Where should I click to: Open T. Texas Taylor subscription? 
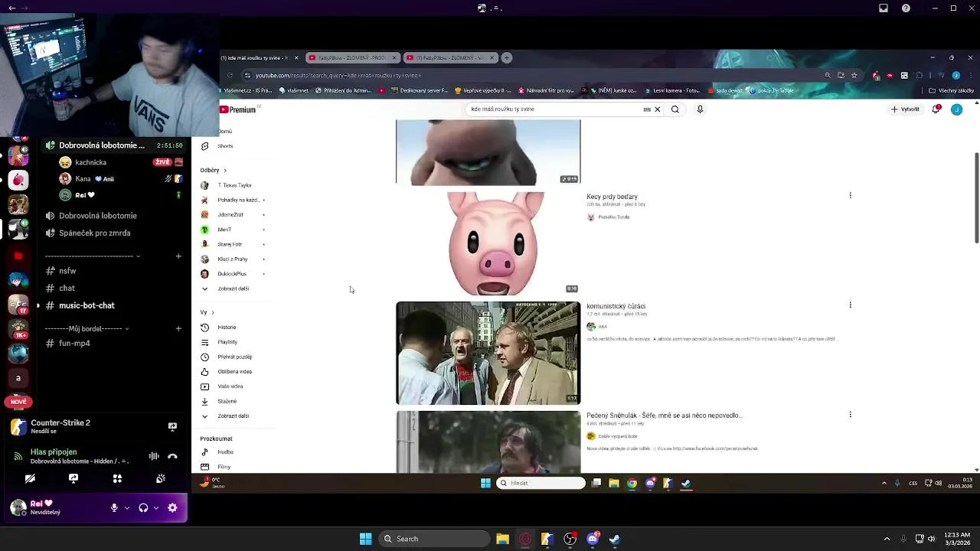click(x=234, y=185)
